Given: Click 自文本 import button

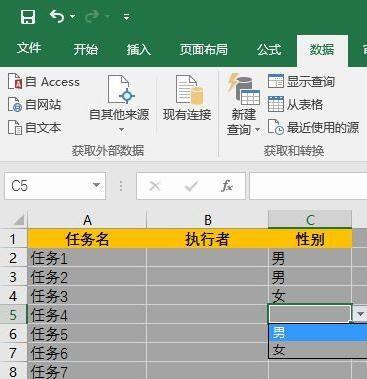Looking at the screenshot, I should [x=35, y=128].
